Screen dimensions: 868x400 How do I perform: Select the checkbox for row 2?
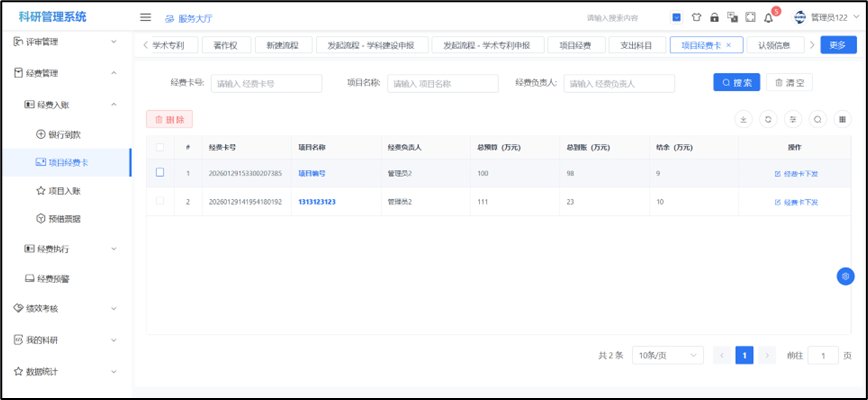(160, 202)
